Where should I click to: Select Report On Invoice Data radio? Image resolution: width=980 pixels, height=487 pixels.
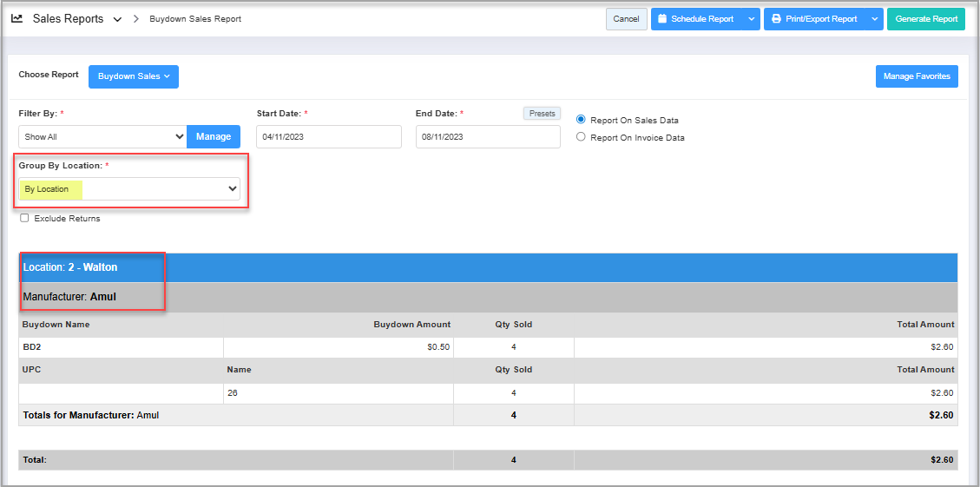pos(582,137)
